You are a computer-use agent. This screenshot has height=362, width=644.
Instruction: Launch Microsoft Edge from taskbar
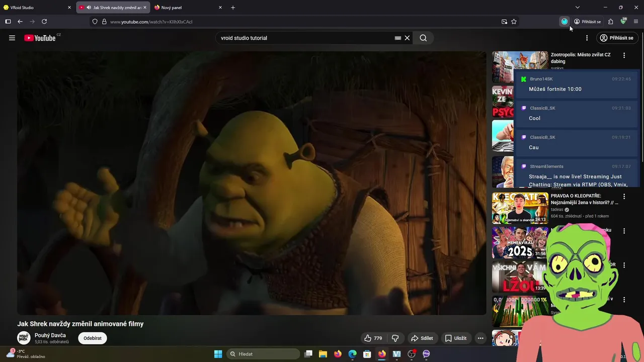click(x=353, y=354)
